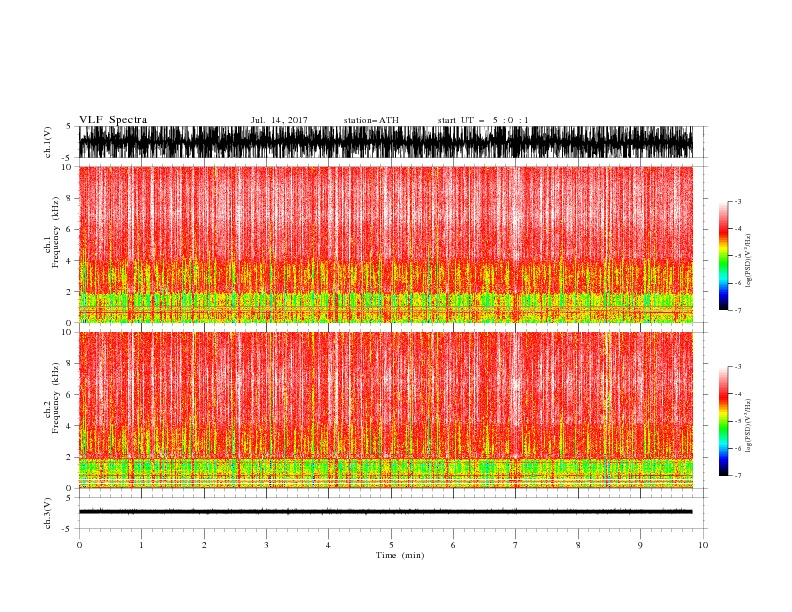Click the log(PSD) label beside the ch.2 color bar
Screen dimensions: 792x612
pos(749,425)
